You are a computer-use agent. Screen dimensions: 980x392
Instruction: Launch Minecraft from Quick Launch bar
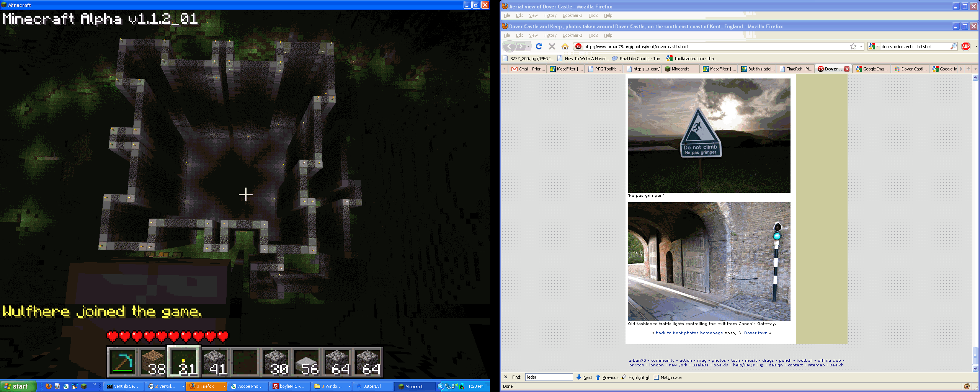point(84,386)
